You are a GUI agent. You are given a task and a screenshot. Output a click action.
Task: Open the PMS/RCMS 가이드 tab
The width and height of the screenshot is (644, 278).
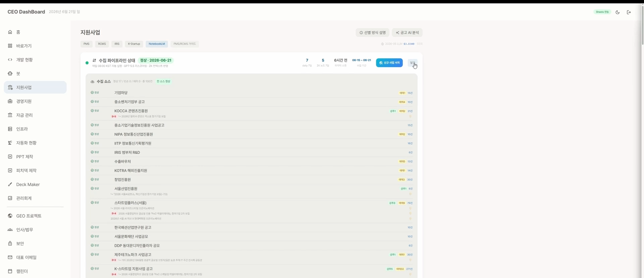coord(185,44)
